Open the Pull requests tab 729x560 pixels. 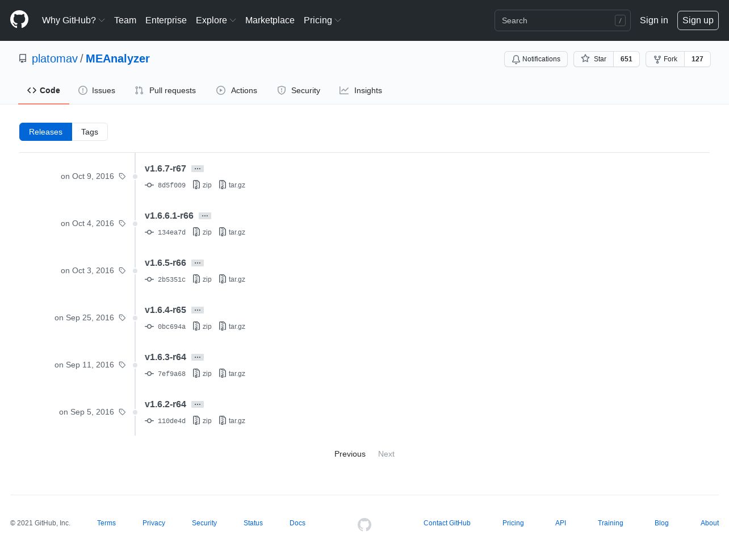pyautogui.click(x=165, y=90)
